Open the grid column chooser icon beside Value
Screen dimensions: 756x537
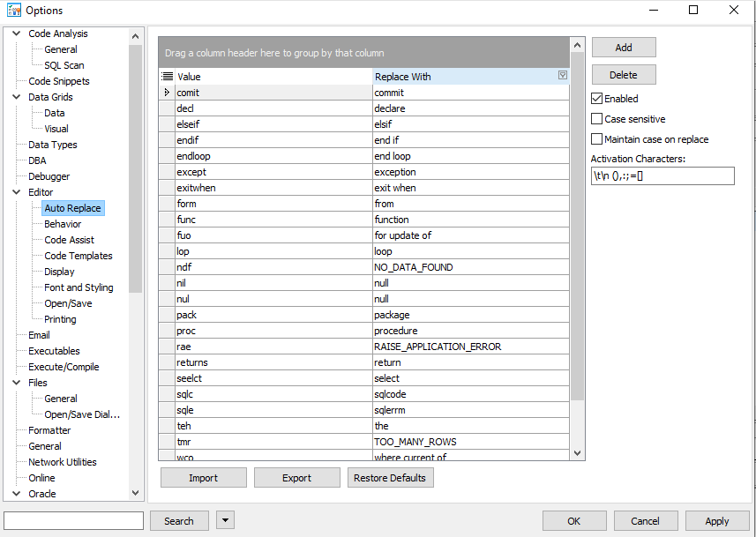pos(168,76)
